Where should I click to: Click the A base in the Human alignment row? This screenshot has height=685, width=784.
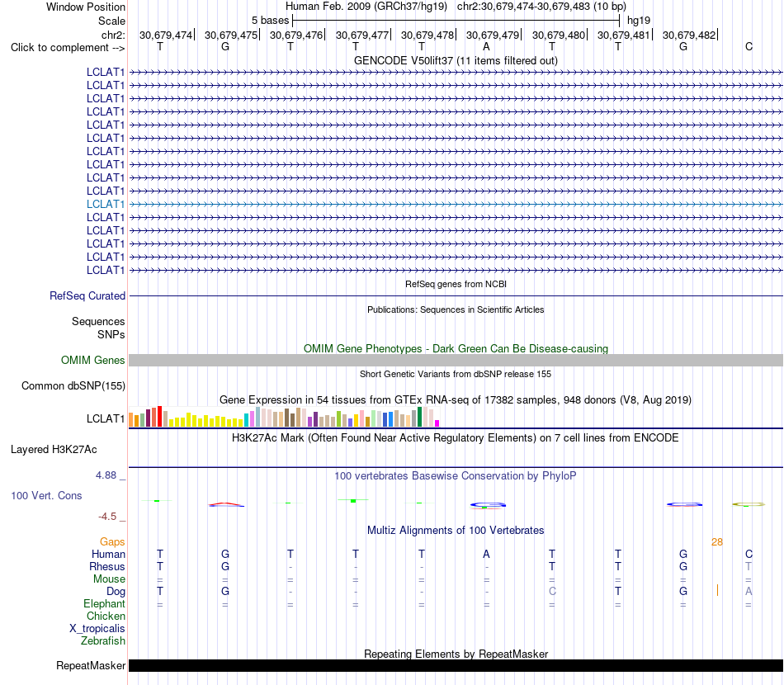pos(486,554)
